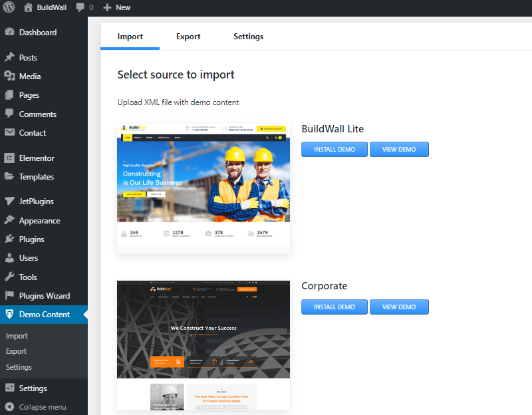Install the Corporate demo
This screenshot has height=415, width=532.
tap(334, 307)
